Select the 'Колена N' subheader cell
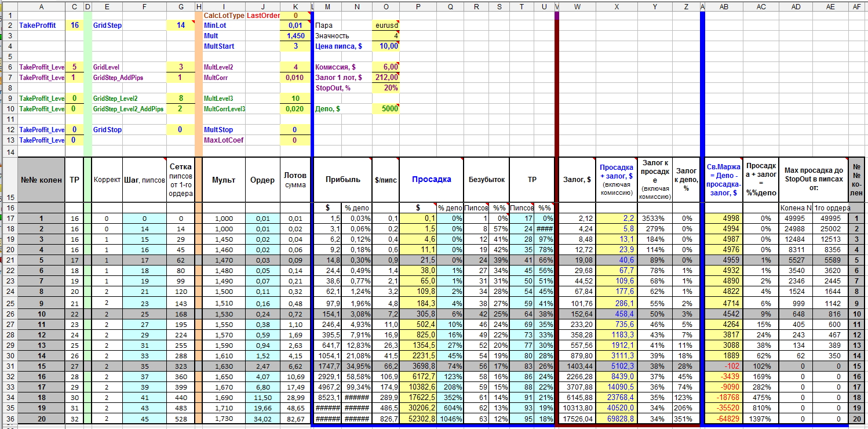868x429 pixels. click(x=796, y=208)
